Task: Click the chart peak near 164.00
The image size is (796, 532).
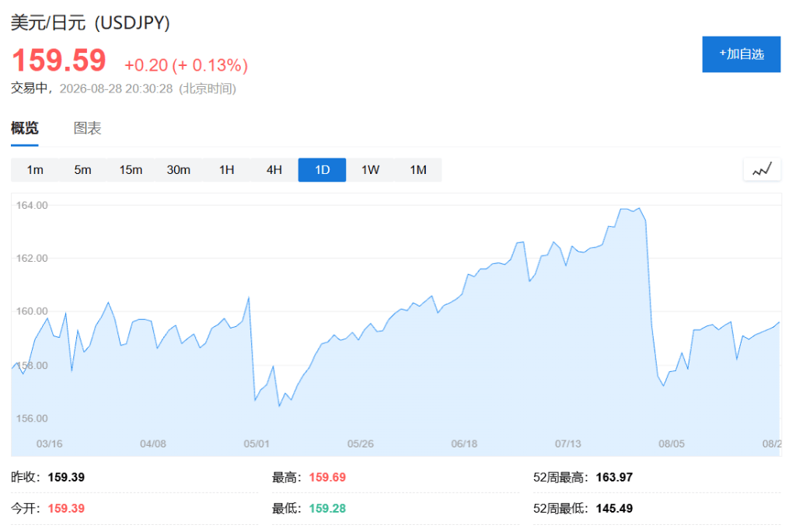Action: [x=639, y=208]
